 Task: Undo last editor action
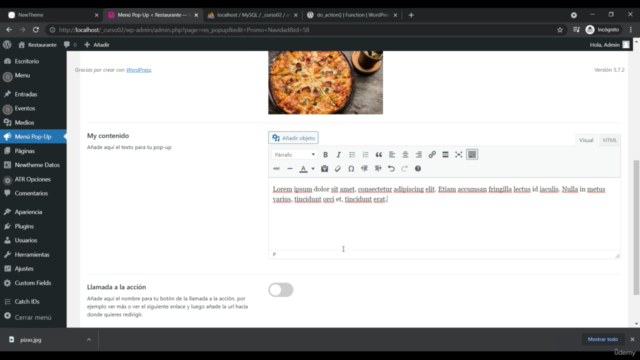[391, 169]
